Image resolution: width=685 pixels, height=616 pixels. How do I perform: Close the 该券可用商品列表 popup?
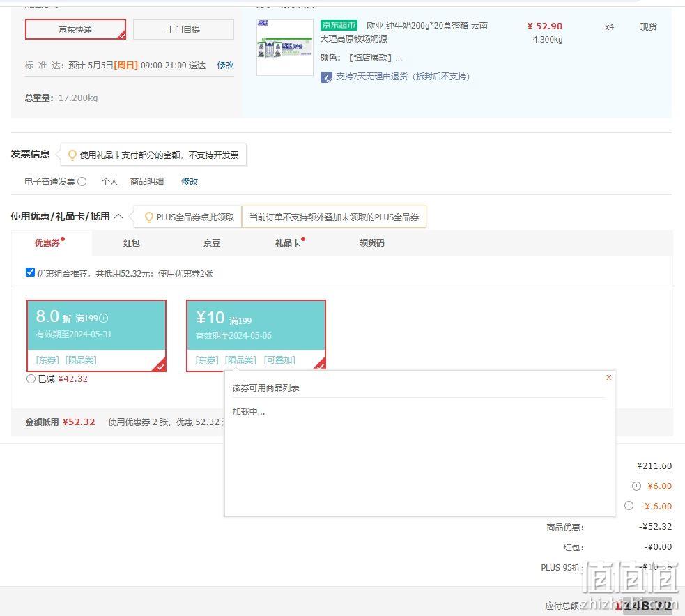coord(608,377)
